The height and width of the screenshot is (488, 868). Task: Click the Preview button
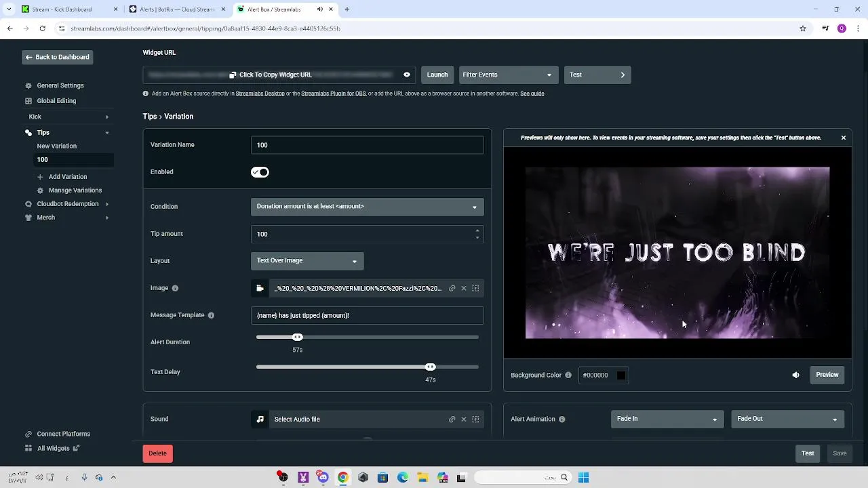click(827, 375)
